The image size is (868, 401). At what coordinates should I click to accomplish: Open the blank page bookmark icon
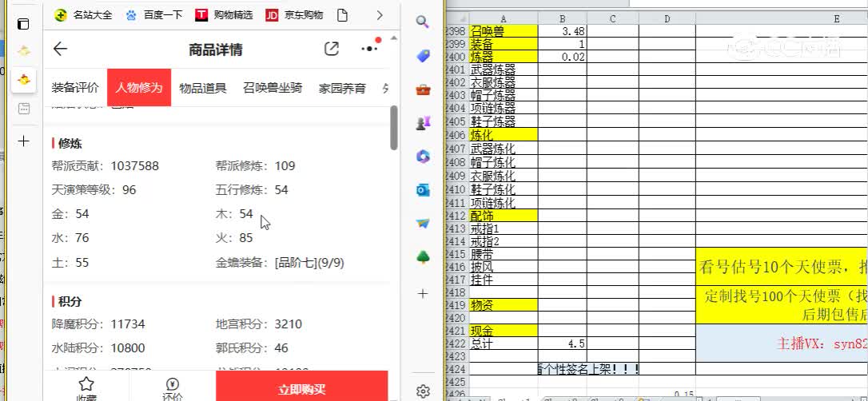point(342,15)
